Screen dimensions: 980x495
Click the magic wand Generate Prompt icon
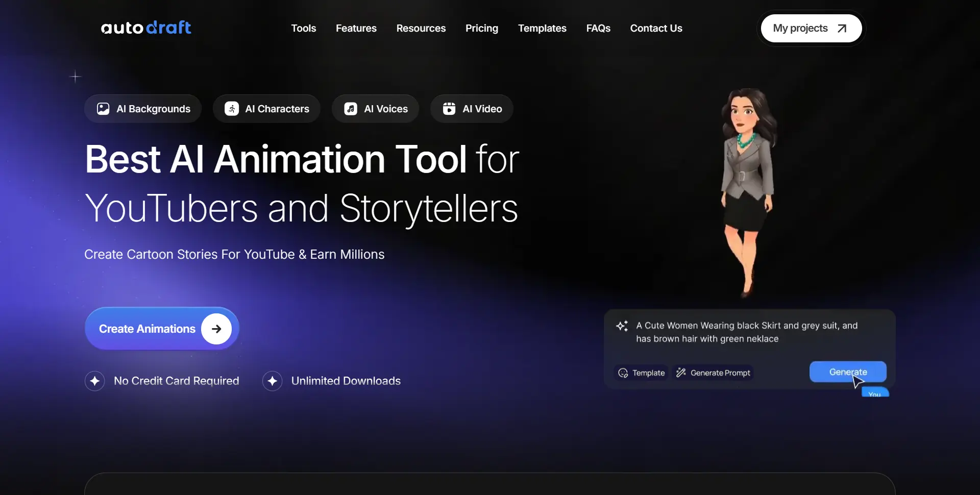point(681,373)
